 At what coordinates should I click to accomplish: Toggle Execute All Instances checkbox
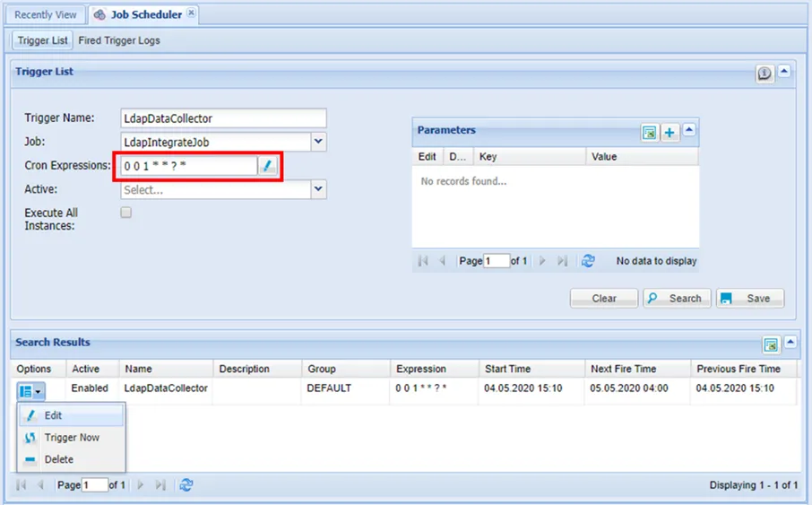tap(125, 213)
